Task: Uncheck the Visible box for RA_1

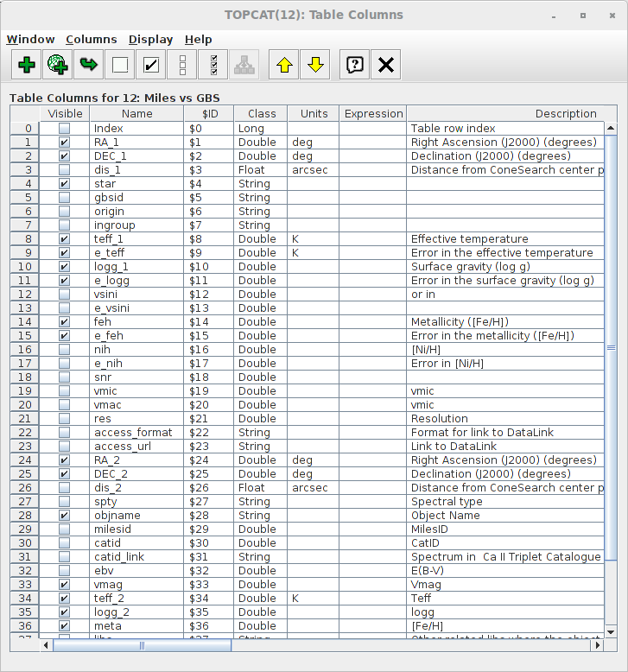Action: pos(64,143)
